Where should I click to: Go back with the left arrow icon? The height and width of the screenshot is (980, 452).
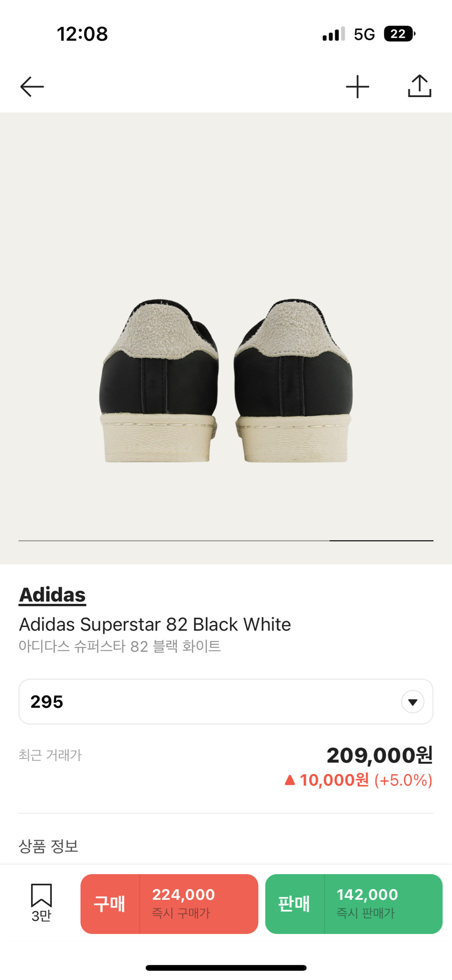(x=32, y=87)
